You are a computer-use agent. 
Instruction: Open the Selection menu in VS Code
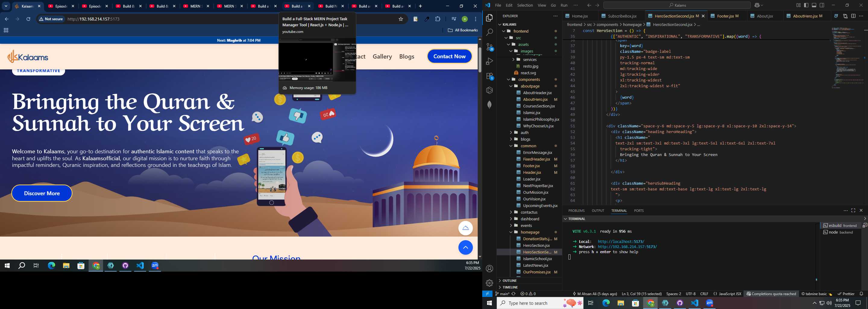(x=525, y=5)
